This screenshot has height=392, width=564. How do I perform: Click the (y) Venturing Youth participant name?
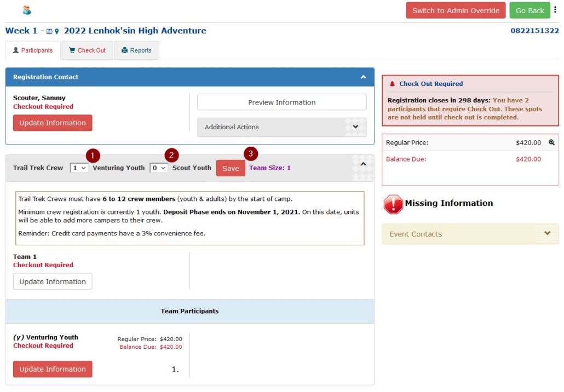click(x=45, y=337)
